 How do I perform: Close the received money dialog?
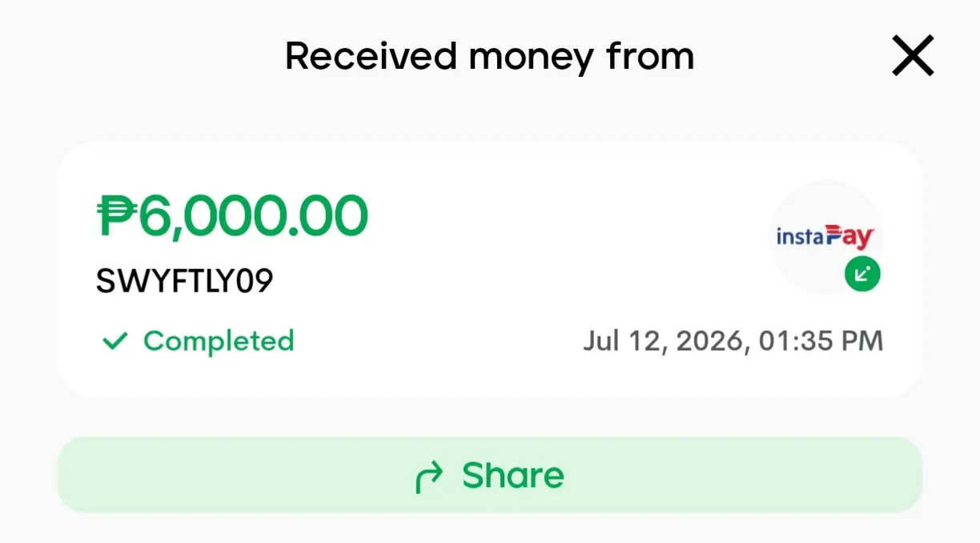click(913, 56)
